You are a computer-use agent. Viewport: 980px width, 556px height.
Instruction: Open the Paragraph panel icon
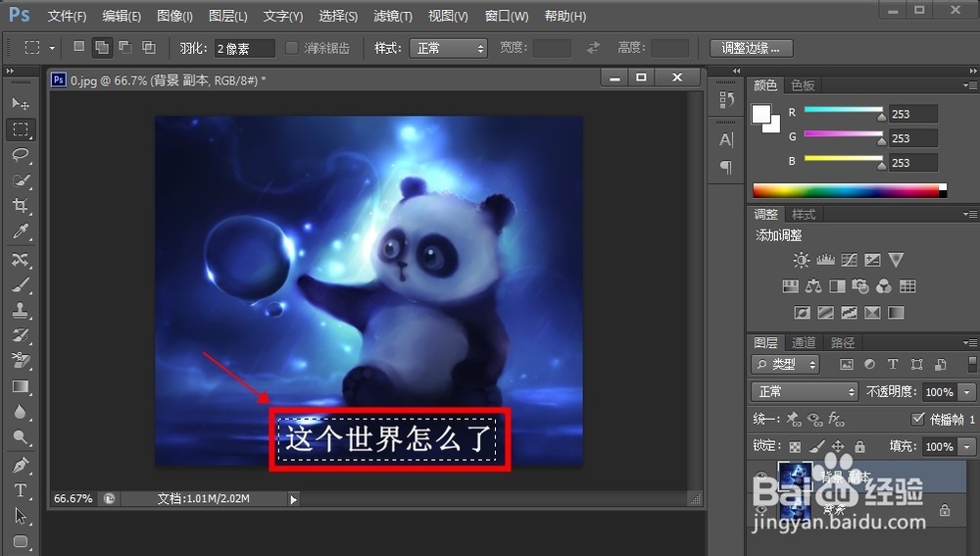point(725,167)
